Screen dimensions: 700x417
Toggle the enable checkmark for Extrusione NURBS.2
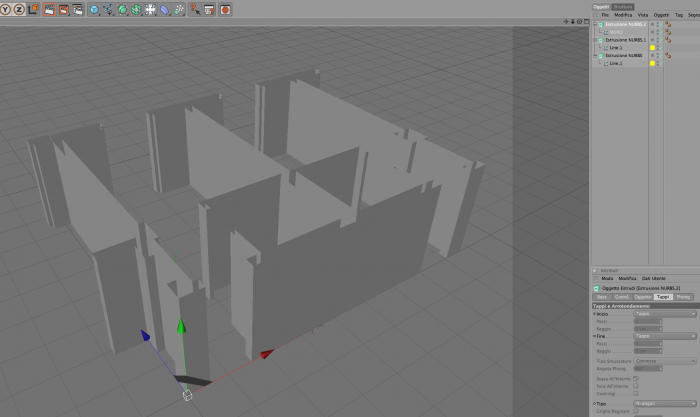coord(660,24)
